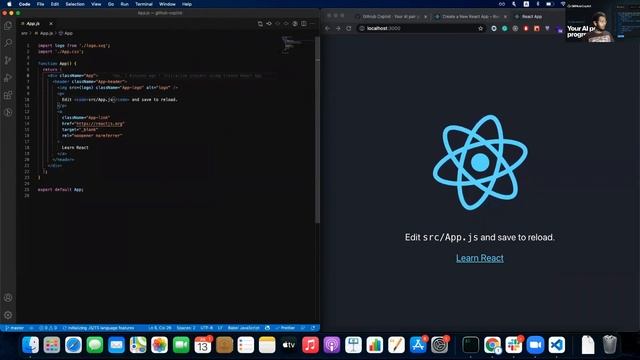Switch to the React App browser tab

point(531,16)
